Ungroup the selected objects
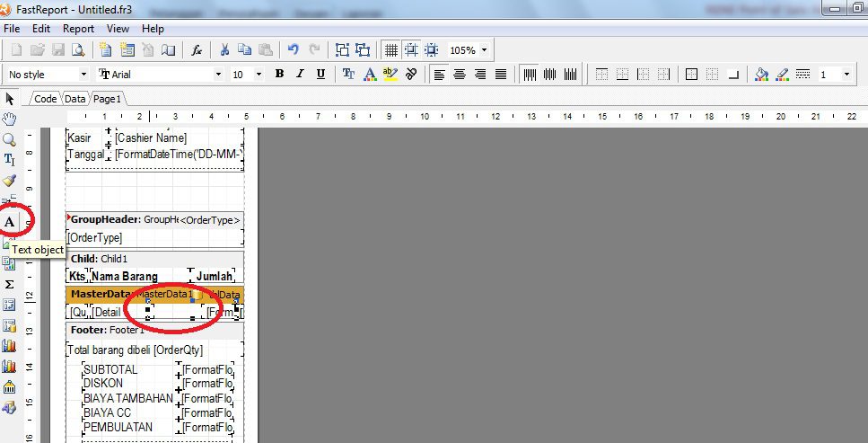 point(364,50)
